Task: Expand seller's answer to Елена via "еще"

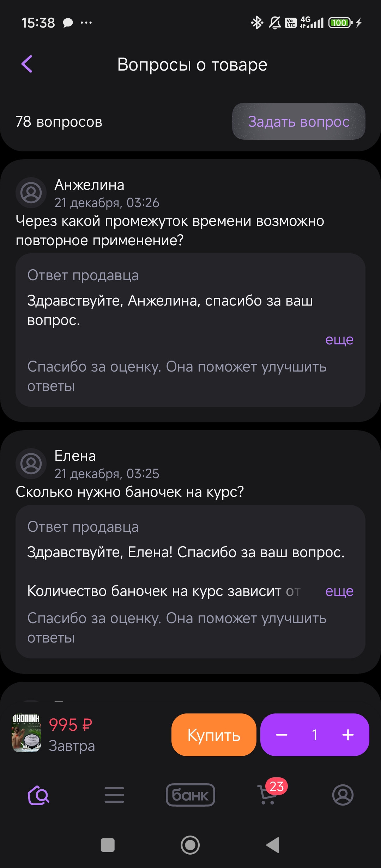Action: pos(339,591)
